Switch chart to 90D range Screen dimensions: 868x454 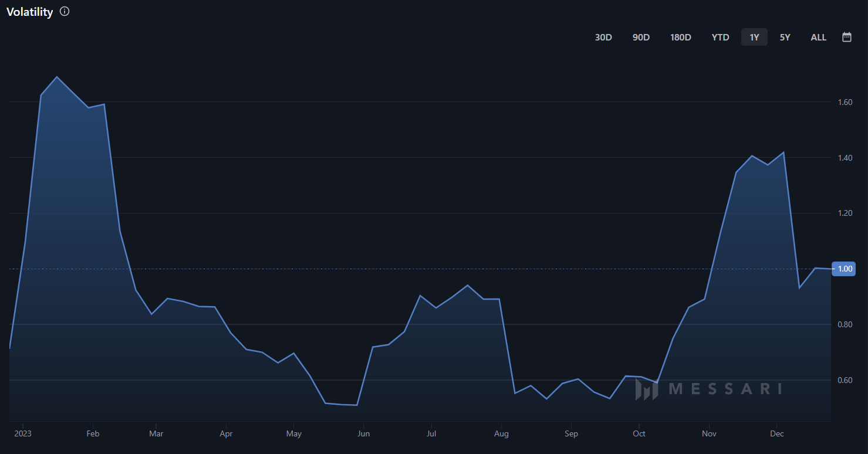coord(641,37)
